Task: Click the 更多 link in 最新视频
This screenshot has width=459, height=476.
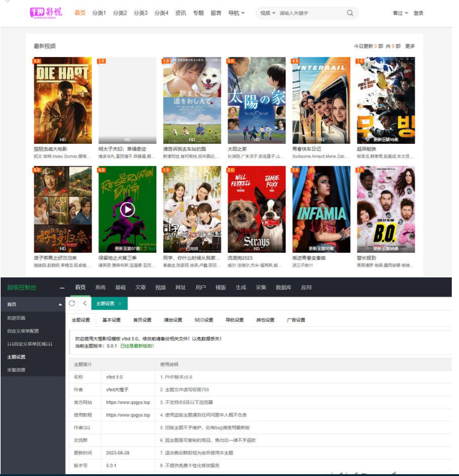Action: point(410,46)
